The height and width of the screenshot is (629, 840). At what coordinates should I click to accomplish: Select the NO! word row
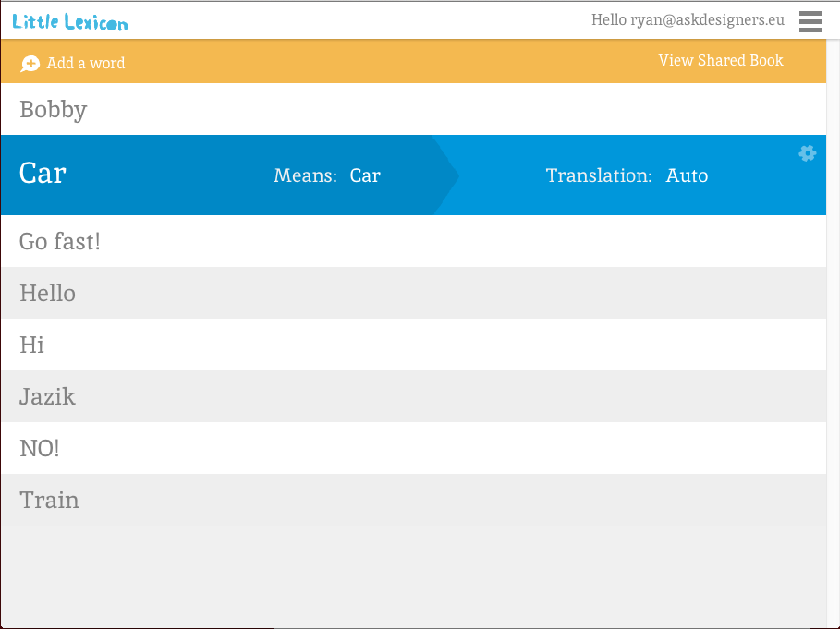coord(413,448)
